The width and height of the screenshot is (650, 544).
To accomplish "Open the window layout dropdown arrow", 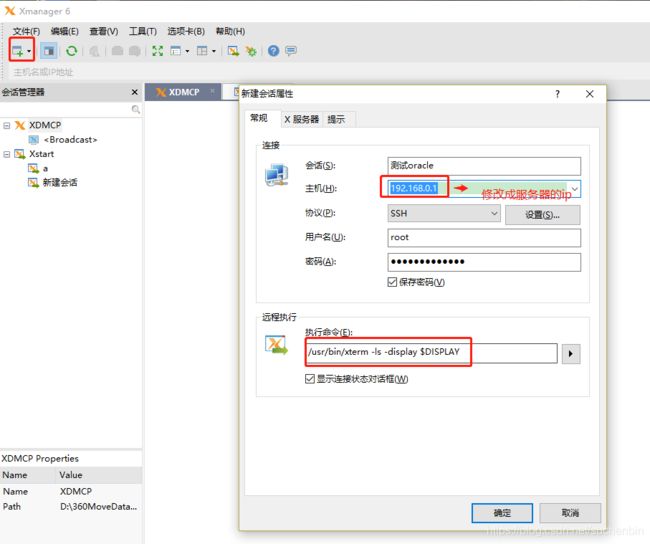I will tap(187, 51).
